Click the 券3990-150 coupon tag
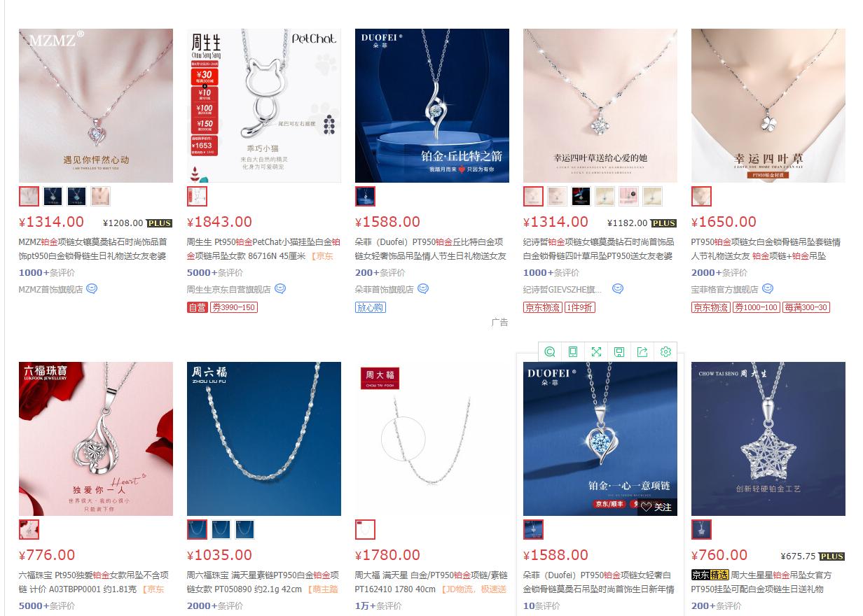863x616 pixels. tap(234, 307)
